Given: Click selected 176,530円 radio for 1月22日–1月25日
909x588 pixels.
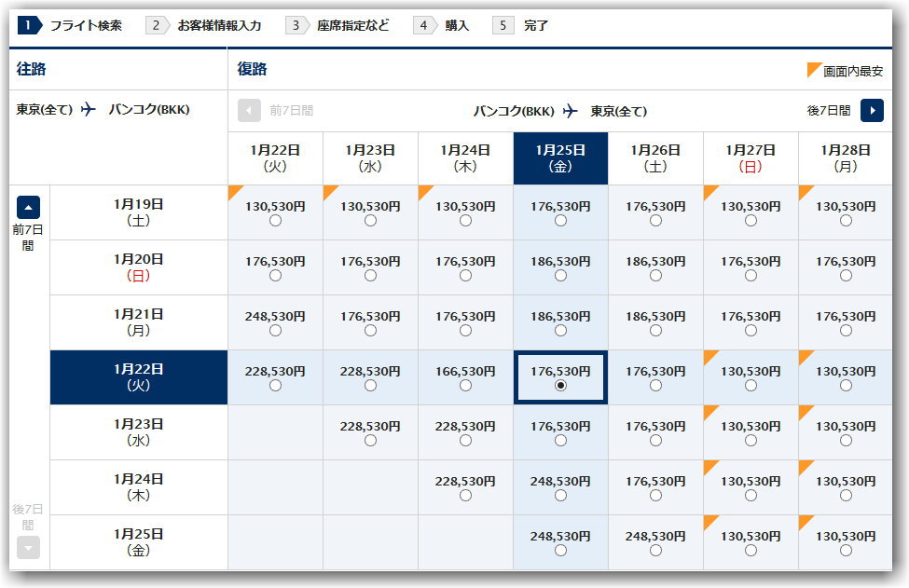Looking at the screenshot, I should 560,386.
